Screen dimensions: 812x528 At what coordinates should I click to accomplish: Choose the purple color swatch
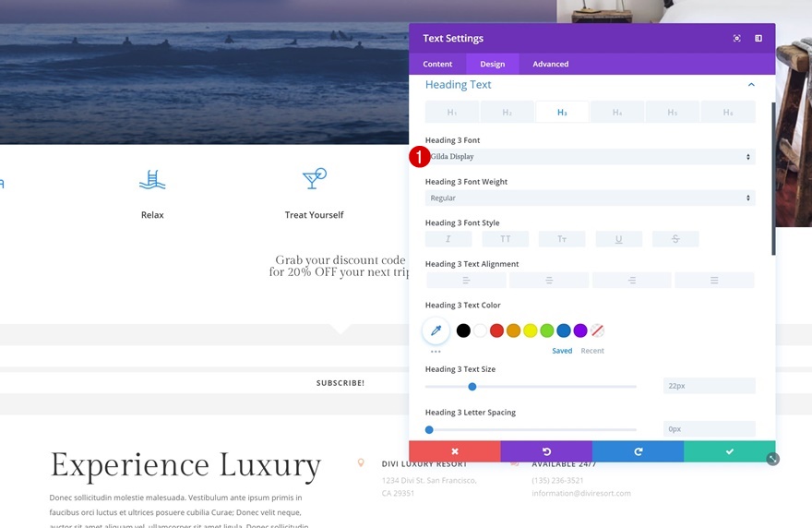[580, 330]
